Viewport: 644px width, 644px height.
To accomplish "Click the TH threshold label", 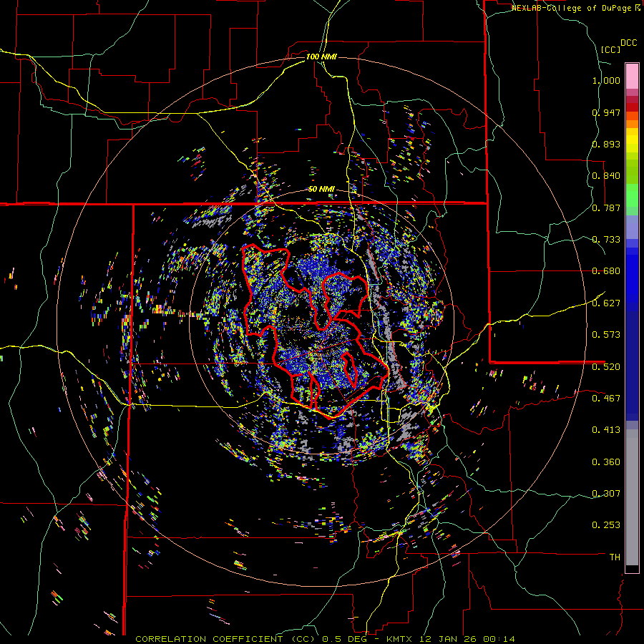I will coord(615,557).
